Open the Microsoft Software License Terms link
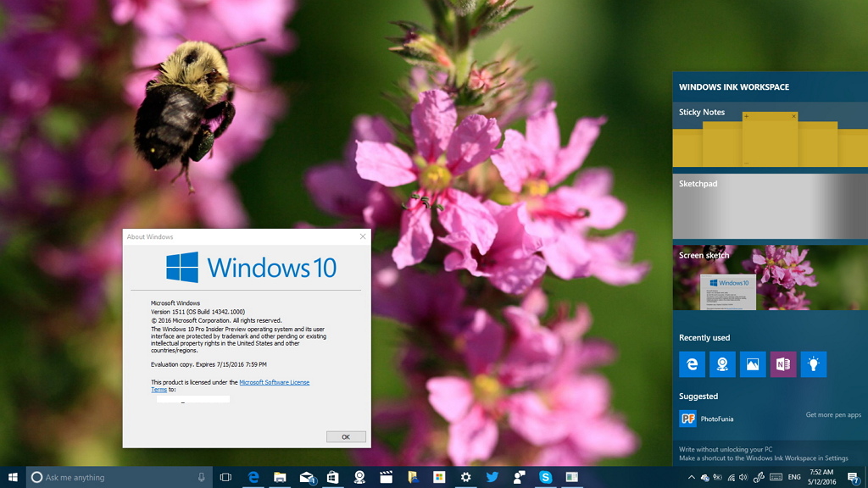 (274, 382)
